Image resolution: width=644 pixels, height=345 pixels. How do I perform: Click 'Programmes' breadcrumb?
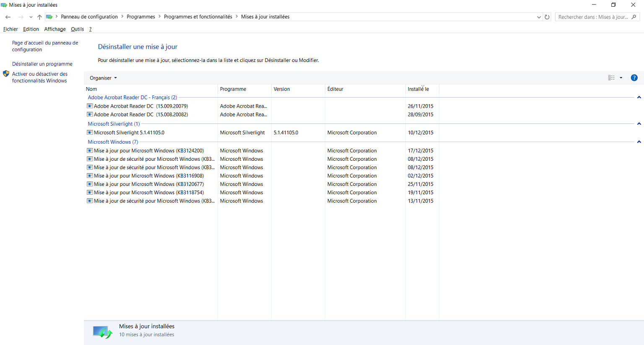141,17
